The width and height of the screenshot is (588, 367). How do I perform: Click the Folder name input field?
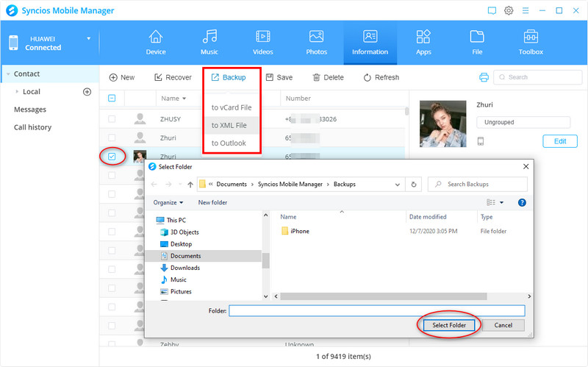coord(377,310)
